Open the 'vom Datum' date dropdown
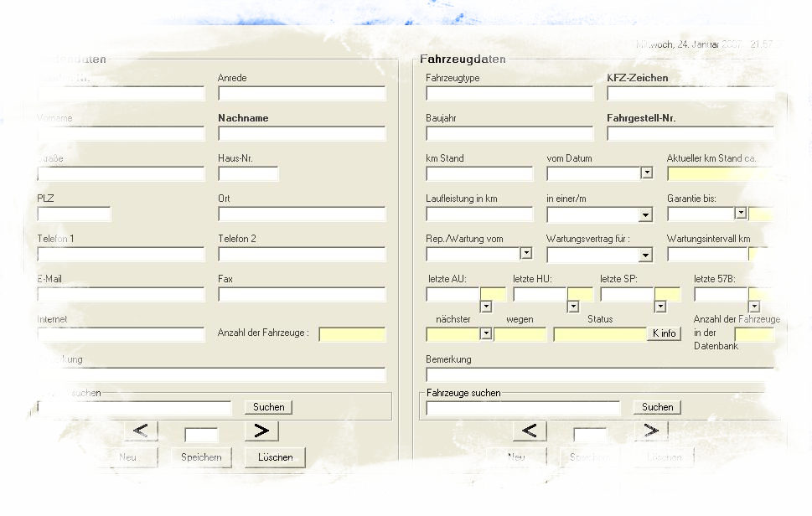 [646, 173]
